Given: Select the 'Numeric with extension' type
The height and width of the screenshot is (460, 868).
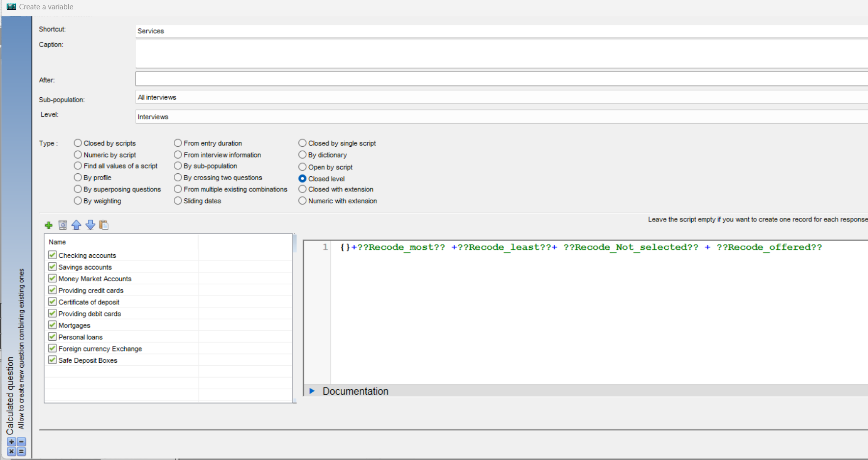Looking at the screenshot, I should (x=302, y=200).
